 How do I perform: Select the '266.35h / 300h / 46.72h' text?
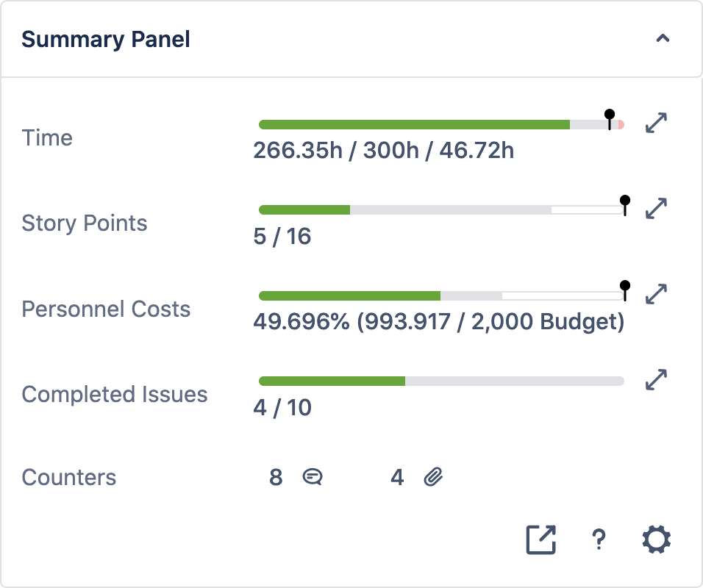click(384, 150)
